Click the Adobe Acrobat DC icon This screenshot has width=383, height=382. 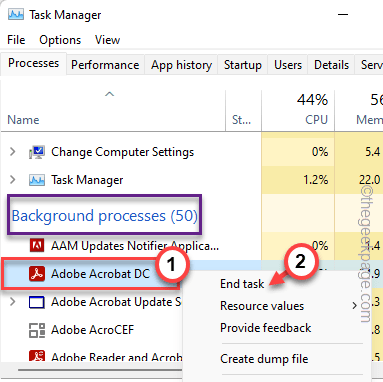[x=37, y=274]
